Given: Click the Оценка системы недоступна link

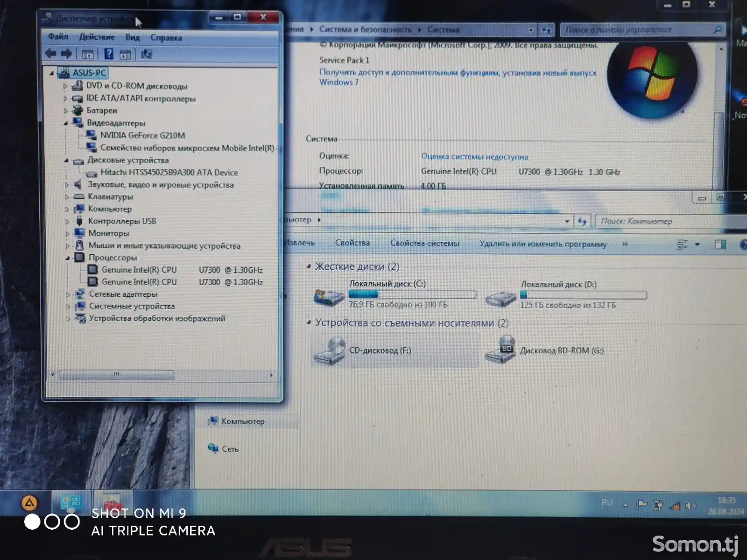Looking at the screenshot, I should [474, 157].
